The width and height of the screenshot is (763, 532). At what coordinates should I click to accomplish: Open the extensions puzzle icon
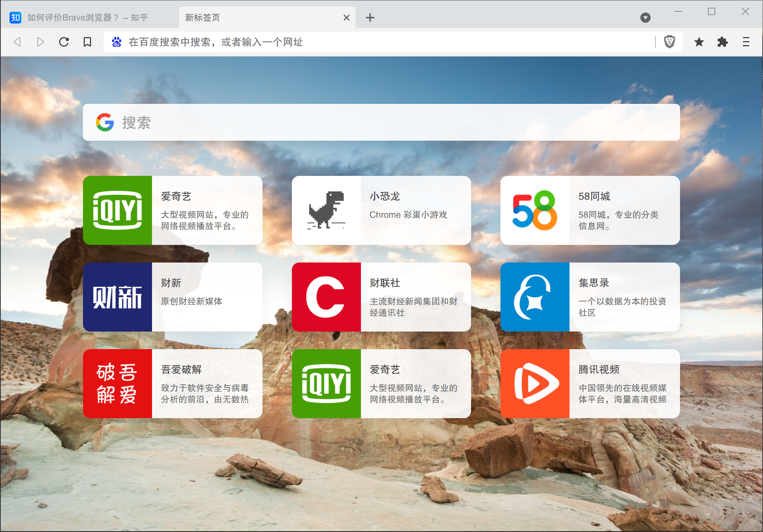pyautogui.click(x=722, y=42)
